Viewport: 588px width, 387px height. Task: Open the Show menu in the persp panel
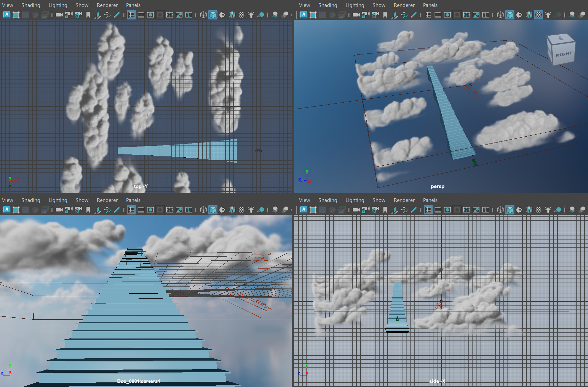coord(378,5)
